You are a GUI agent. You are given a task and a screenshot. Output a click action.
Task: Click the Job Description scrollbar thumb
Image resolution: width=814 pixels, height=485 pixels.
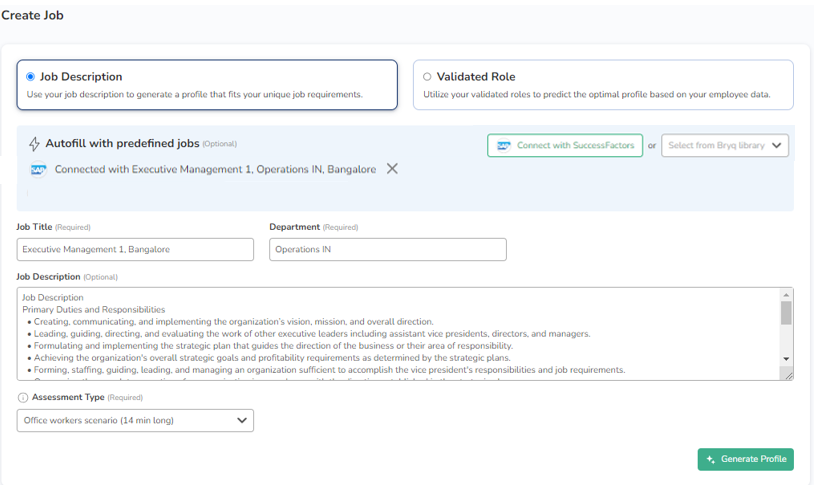point(786,313)
